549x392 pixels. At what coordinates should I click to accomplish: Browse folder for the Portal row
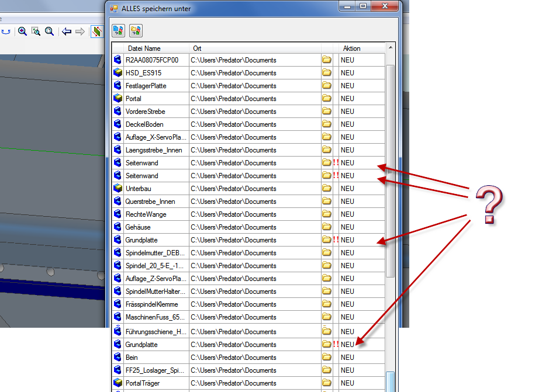click(x=327, y=98)
